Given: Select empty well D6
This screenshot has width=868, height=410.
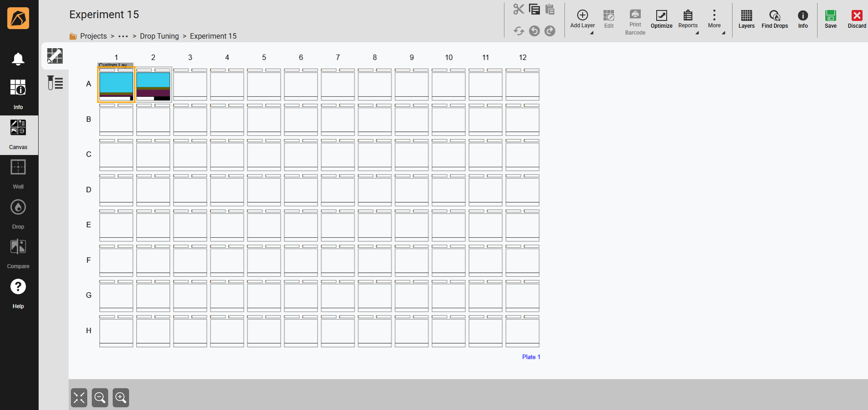Looking at the screenshot, I should (301, 190).
